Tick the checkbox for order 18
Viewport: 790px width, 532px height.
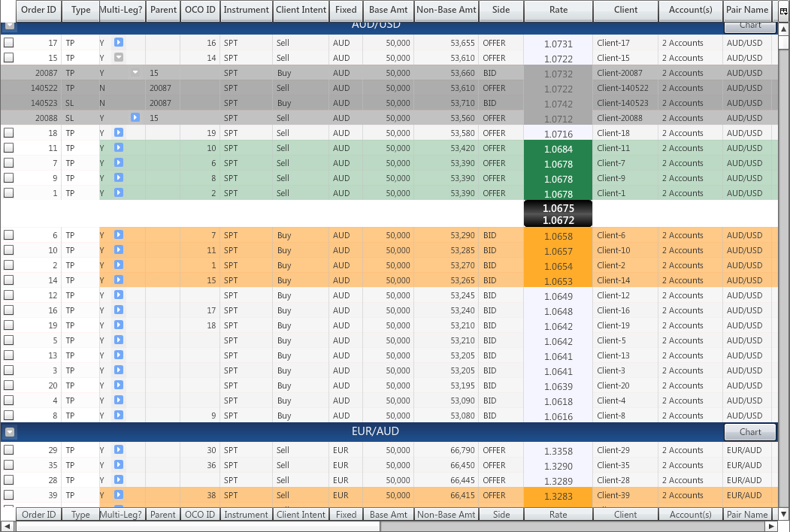(9, 133)
